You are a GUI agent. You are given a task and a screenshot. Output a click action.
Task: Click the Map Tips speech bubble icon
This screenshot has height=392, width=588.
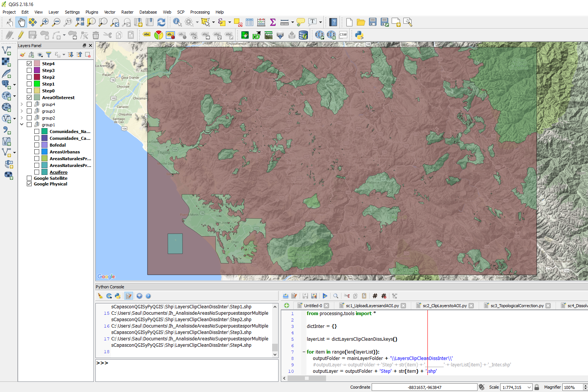pyautogui.click(x=300, y=22)
